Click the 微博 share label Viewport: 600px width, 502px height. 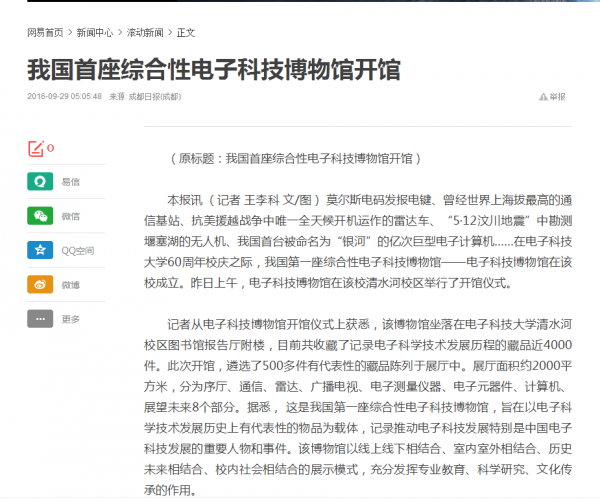(x=71, y=285)
